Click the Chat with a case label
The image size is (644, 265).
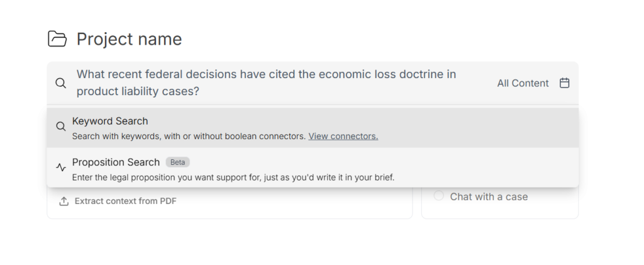click(x=489, y=196)
